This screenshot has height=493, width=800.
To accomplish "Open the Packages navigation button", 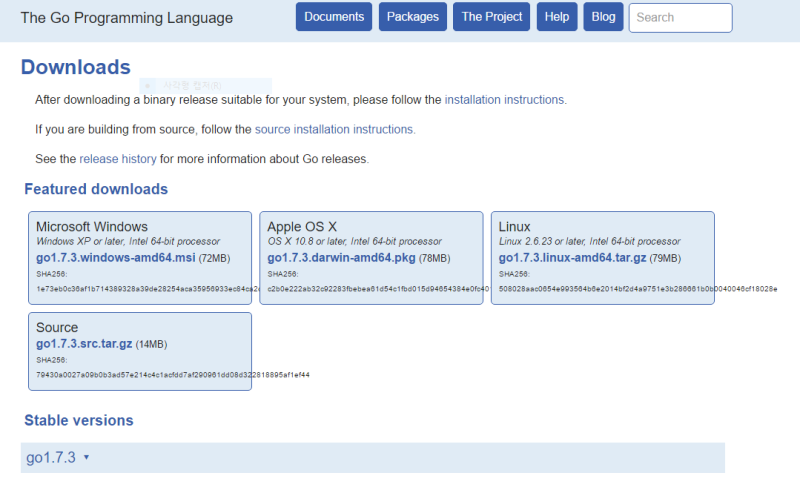I will [412, 17].
